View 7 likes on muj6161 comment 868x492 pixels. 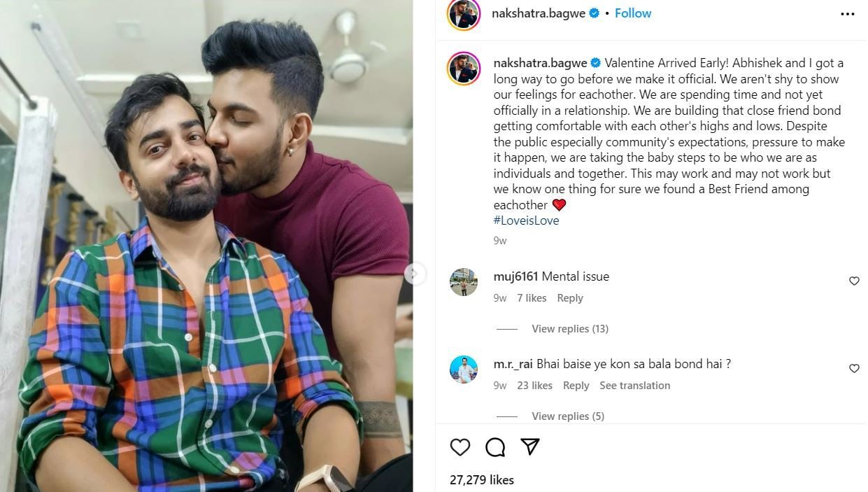point(532,298)
